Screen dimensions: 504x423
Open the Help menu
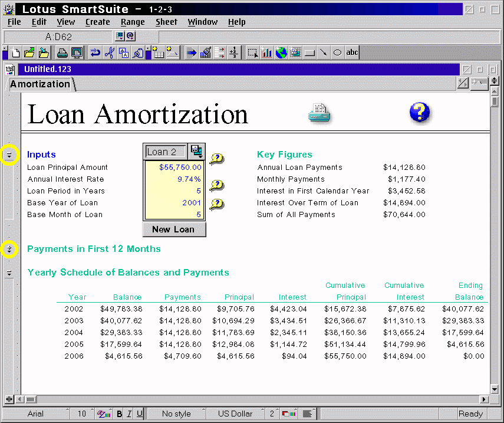[x=236, y=22]
